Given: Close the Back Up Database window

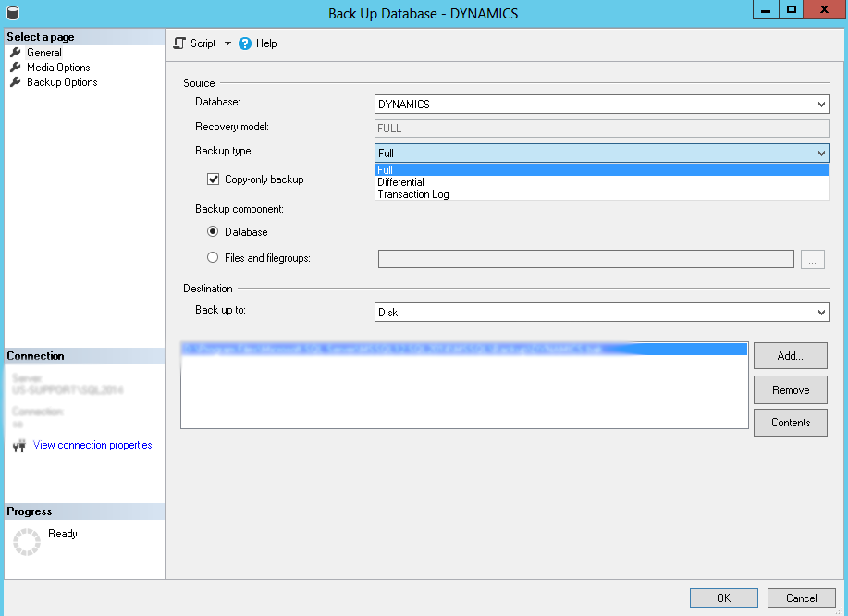Looking at the screenshot, I should coord(824,10).
